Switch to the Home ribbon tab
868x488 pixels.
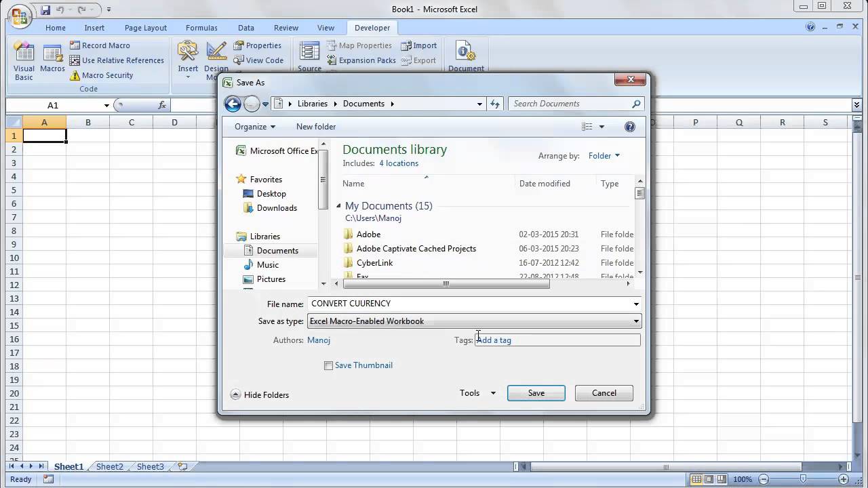[x=56, y=28]
